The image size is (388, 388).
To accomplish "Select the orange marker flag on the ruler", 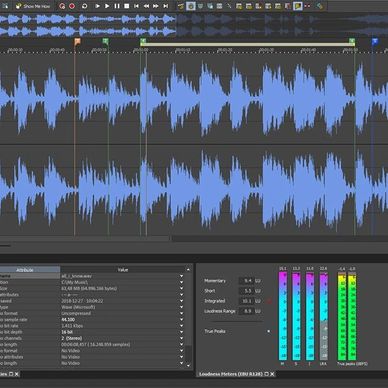I will 77,41.
